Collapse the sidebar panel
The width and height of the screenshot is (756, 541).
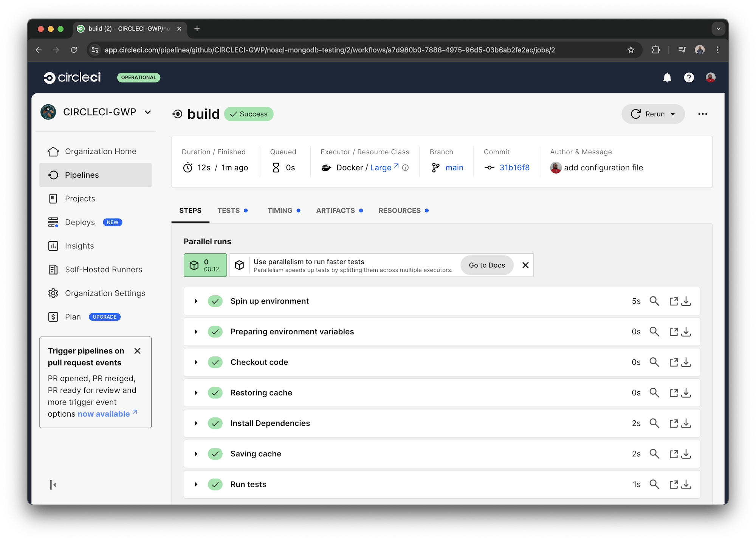(x=53, y=485)
